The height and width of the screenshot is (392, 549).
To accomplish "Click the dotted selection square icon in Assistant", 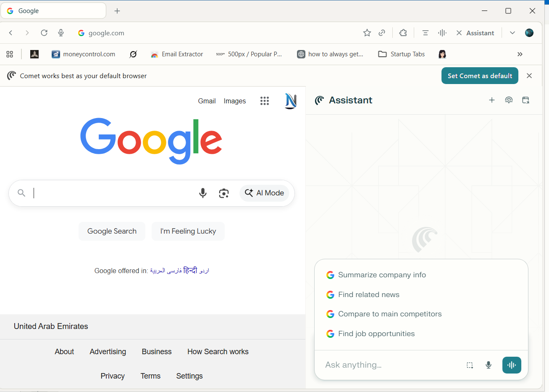I will tap(470, 365).
